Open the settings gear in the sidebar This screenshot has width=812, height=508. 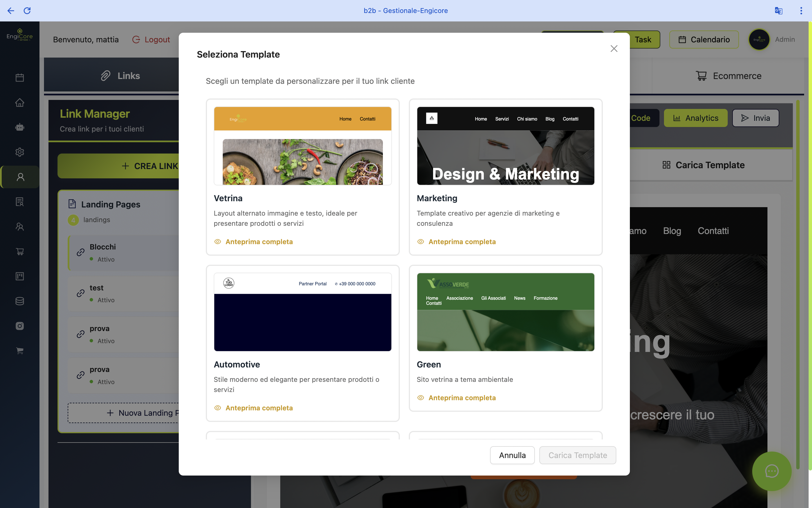pos(20,152)
